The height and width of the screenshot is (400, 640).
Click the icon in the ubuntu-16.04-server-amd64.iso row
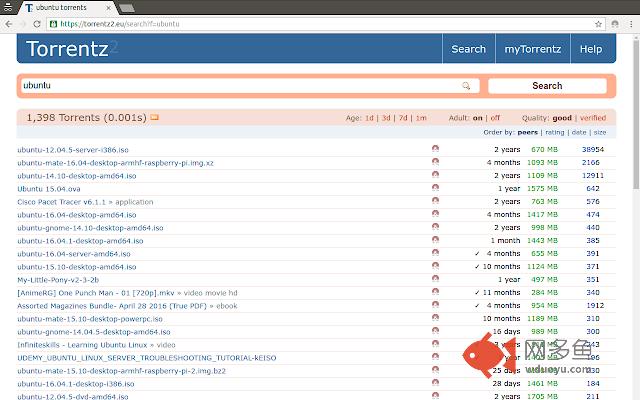pos(436,253)
